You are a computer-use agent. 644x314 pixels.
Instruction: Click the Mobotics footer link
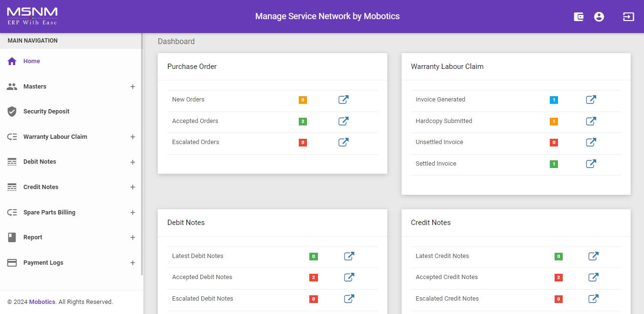42,302
